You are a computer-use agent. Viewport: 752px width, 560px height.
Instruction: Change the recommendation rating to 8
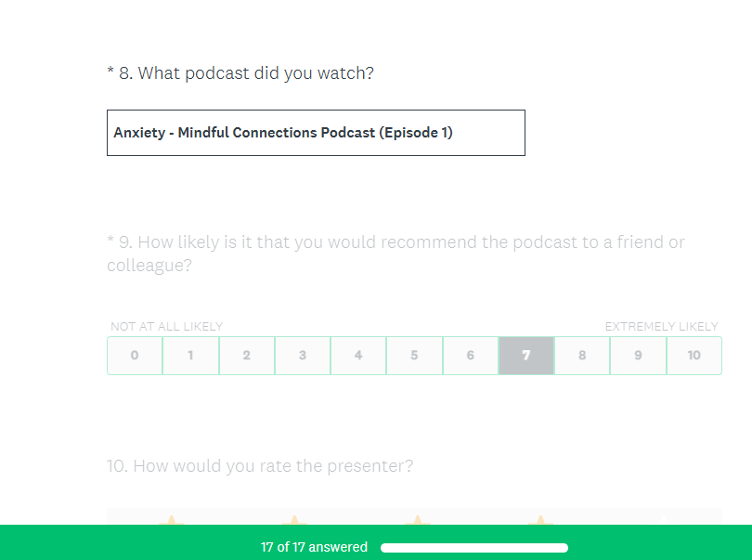[x=582, y=356]
